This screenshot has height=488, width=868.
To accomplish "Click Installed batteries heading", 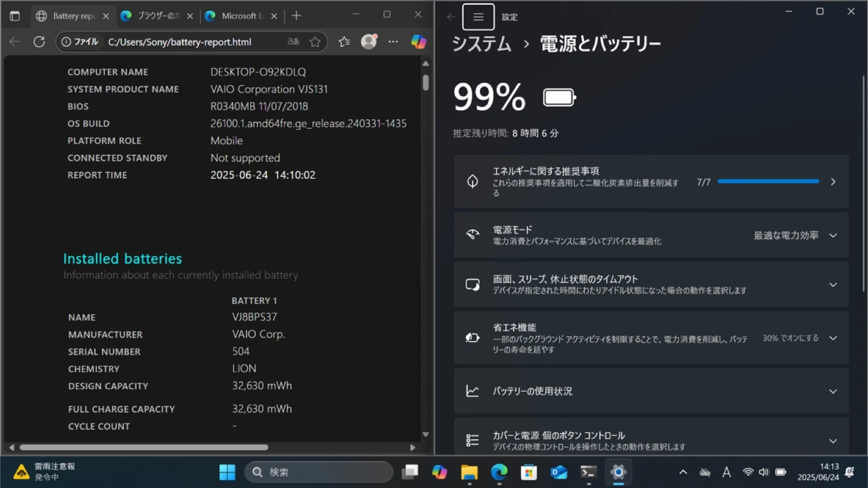I will 122,258.
